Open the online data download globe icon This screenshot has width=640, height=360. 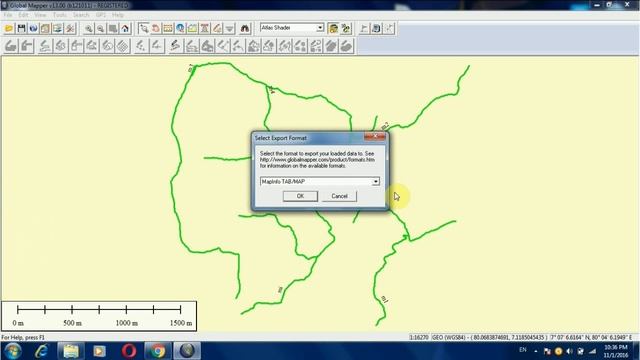coord(33,29)
